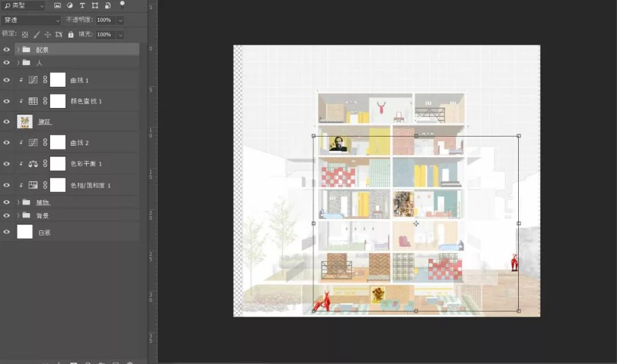Select the 建筑 layer name
The height and width of the screenshot is (364, 617).
point(45,122)
